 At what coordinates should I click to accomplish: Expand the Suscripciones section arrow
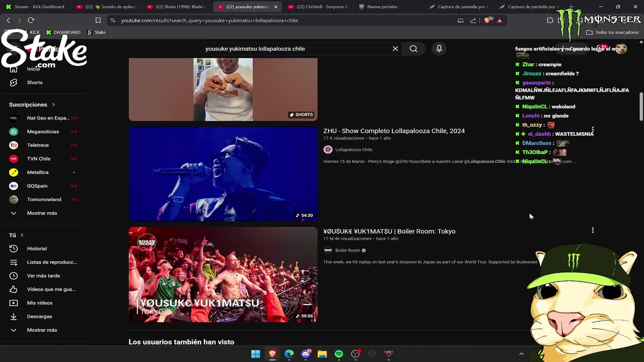coord(53,105)
